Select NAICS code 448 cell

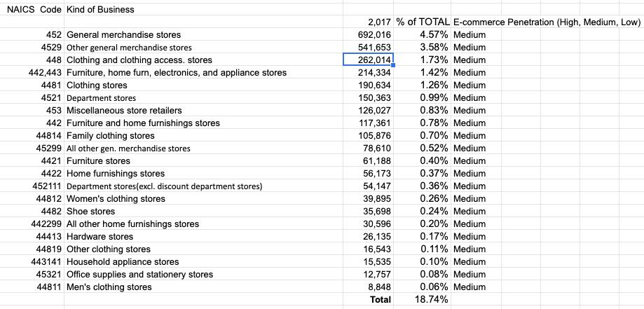pos(32,60)
